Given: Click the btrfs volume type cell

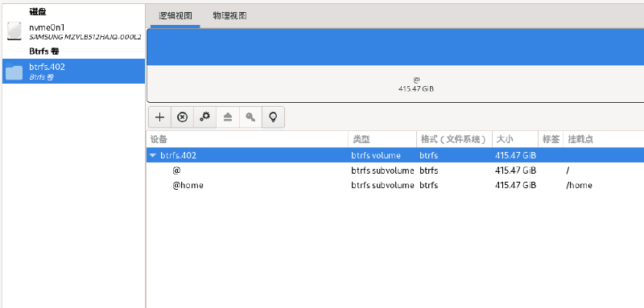Looking at the screenshot, I should 376,155.
